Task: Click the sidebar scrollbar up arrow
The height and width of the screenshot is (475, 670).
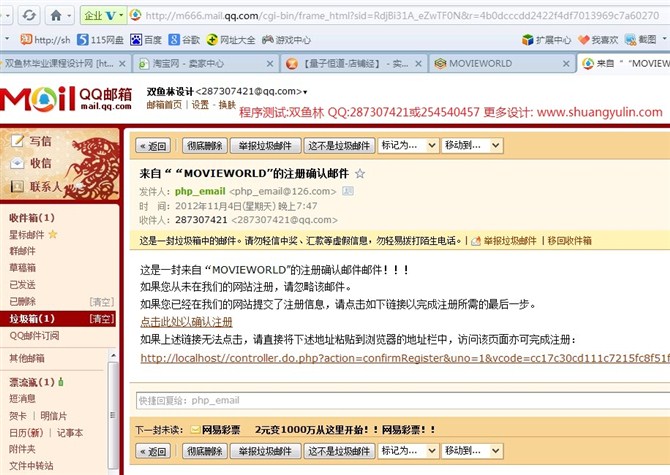Action: coord(113,355)
